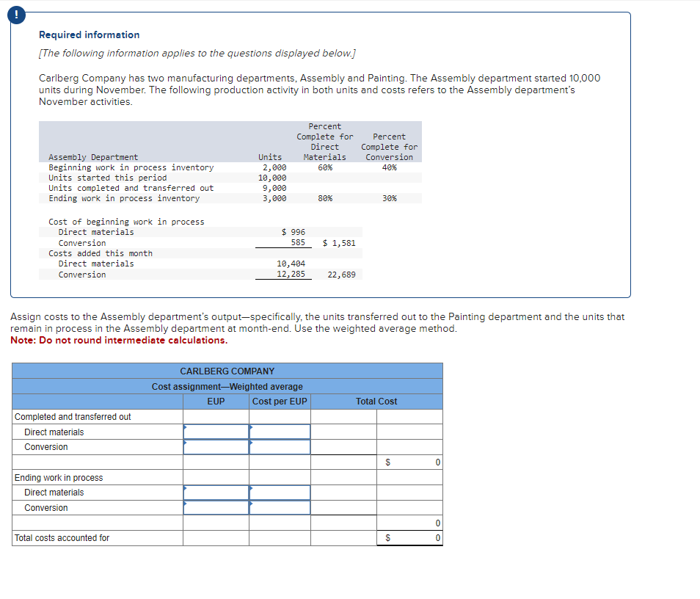
Task: Click the blue exclamation alert icon
Action: [16, 14]
